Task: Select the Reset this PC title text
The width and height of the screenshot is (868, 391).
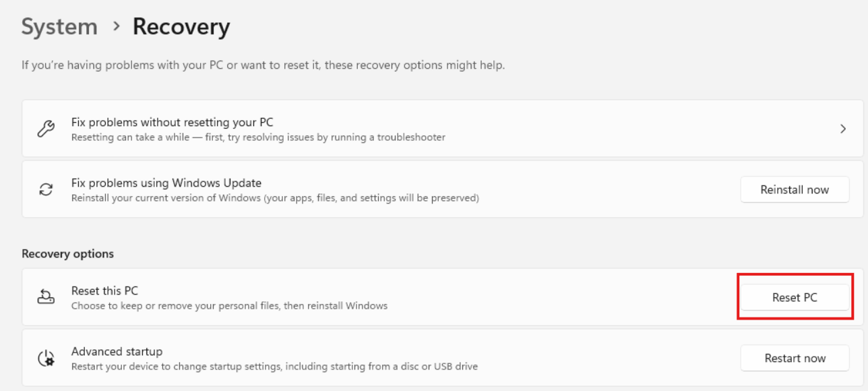Action: [104, 291]
